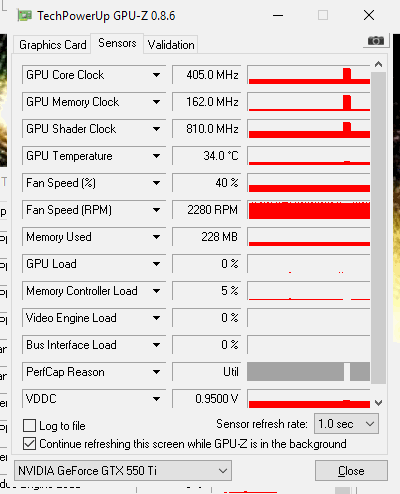This screenshot has width=400, height=494.
Task: Click the GPU-Z title bar app icon
Action: coord(24,16)
